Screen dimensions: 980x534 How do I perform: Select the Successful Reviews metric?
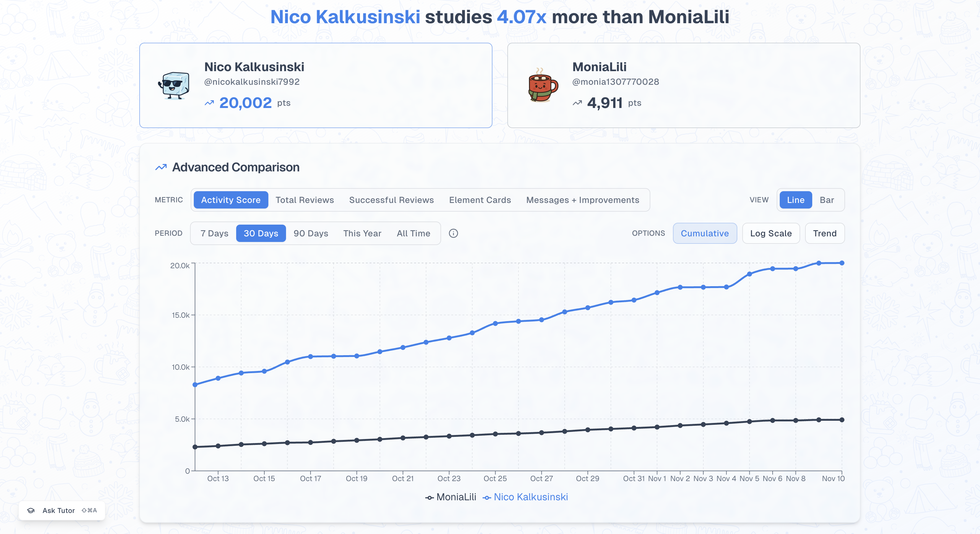[391, 200]
